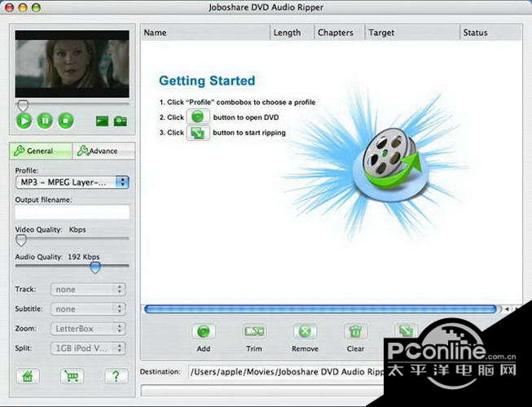Click the Video Quality slider handle
The image size is (532, 407).
(x=21, y=240)
